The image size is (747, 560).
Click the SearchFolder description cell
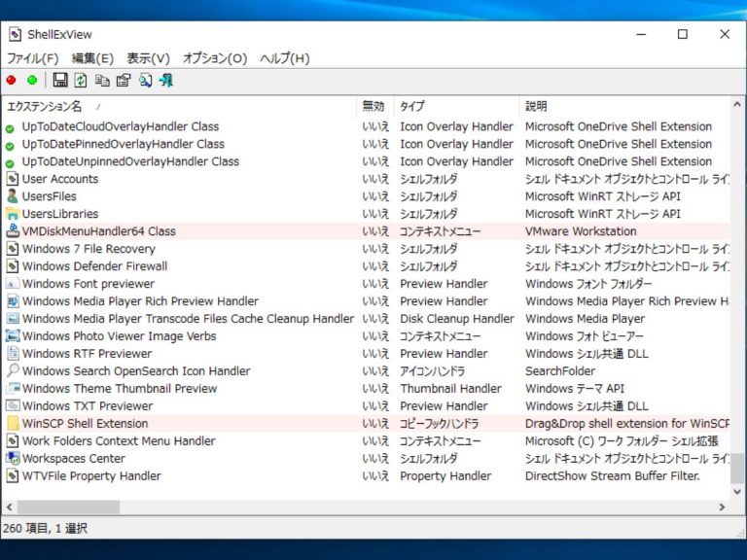560,371
